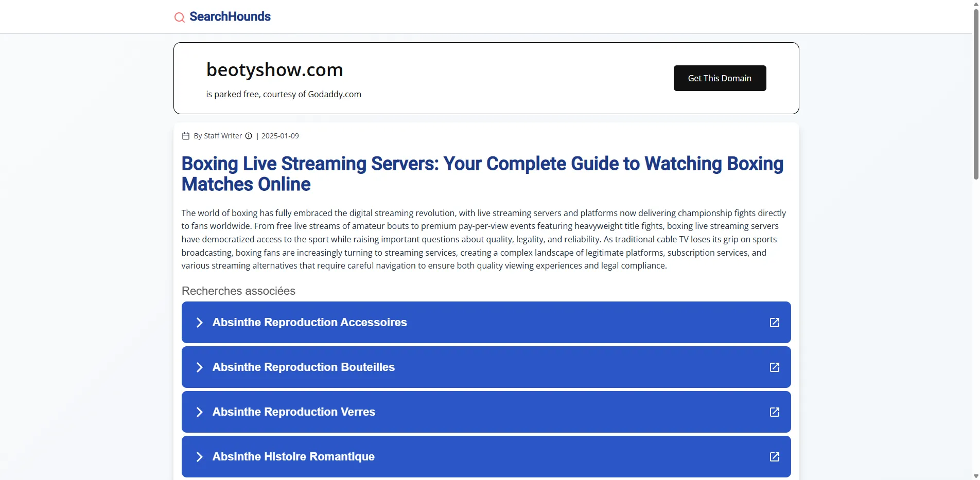Click the SearchHounds magnifier logo icon
This screenshot has width=980, height=480.
(179, 17)
